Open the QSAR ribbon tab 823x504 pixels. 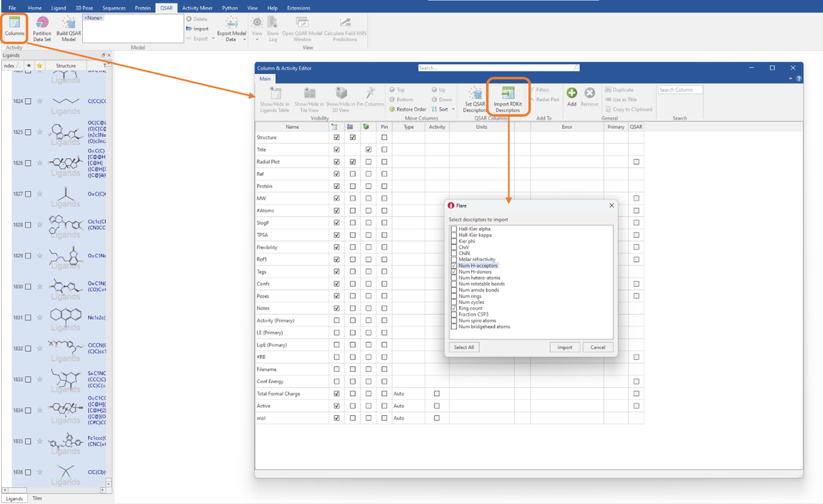point(166,8)
